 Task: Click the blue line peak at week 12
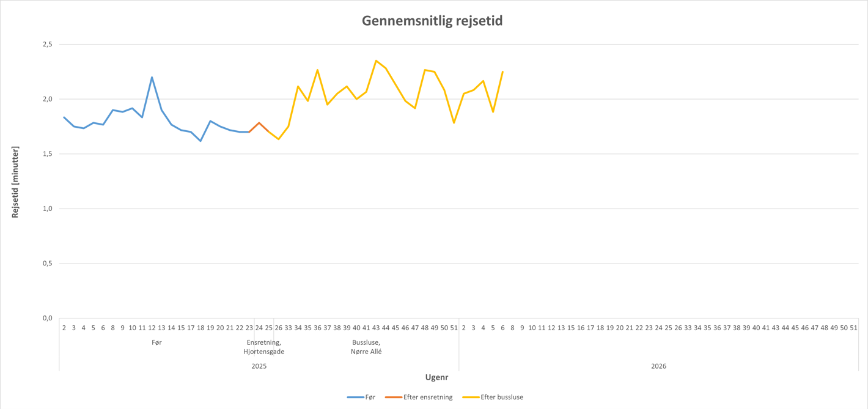click(x=152, y=77)
